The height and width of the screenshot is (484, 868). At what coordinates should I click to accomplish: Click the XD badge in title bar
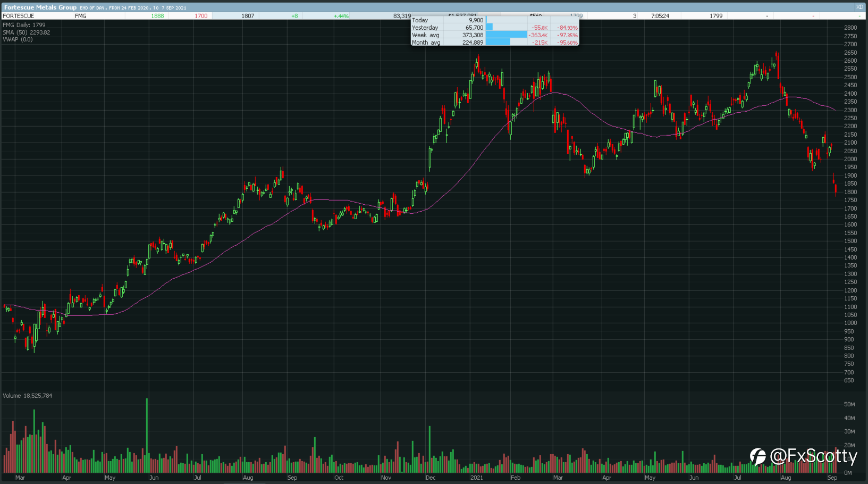point(859,7)
